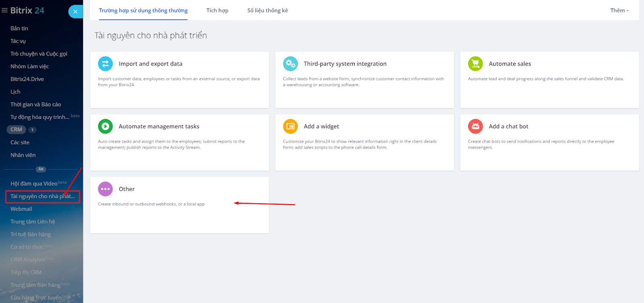The image size is (644, 303).
Task: Click the 'Import customer data, employees or tasks' description
Action: 179,82
